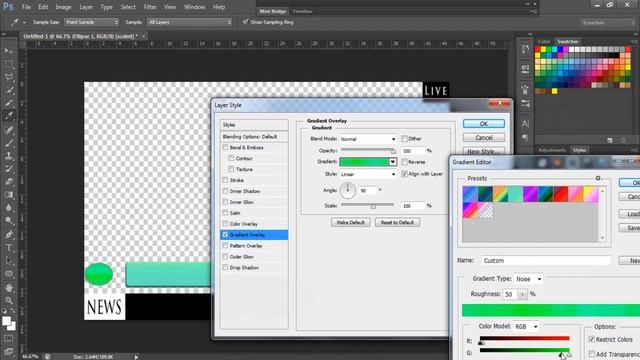
Task: Select the Rectangular Marquee tool
Action: coord(9,64)
